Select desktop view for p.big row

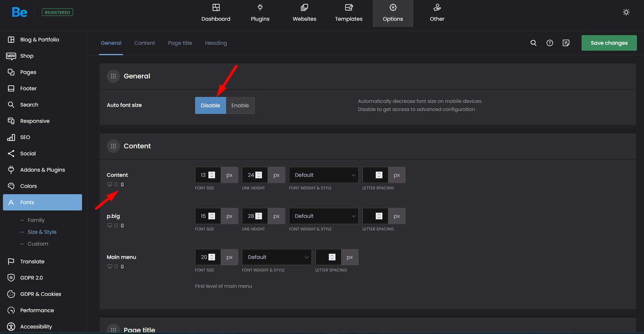[109, 225]
